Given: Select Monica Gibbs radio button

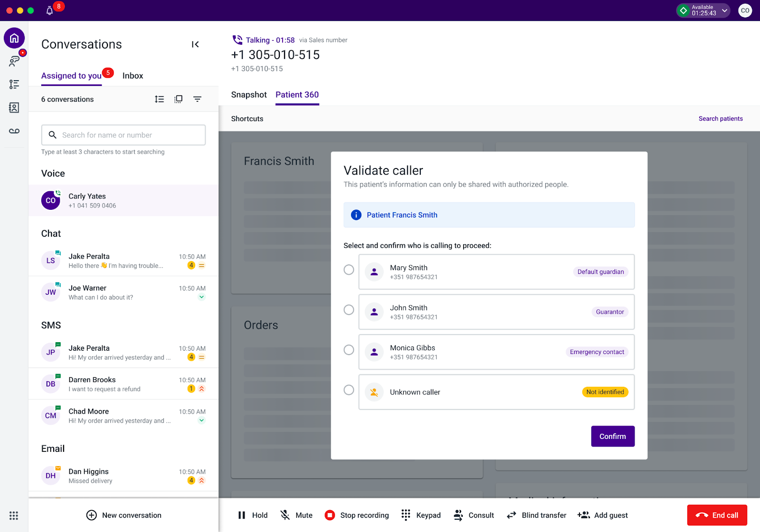Looking at the screenshot, I should [x=349, y=350].
